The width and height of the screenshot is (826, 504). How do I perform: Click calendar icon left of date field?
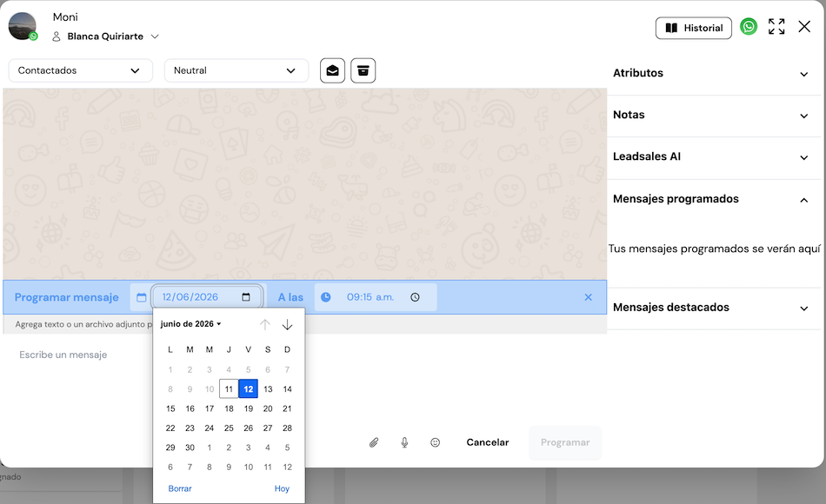pyautogui.click(x=141, y=297)
